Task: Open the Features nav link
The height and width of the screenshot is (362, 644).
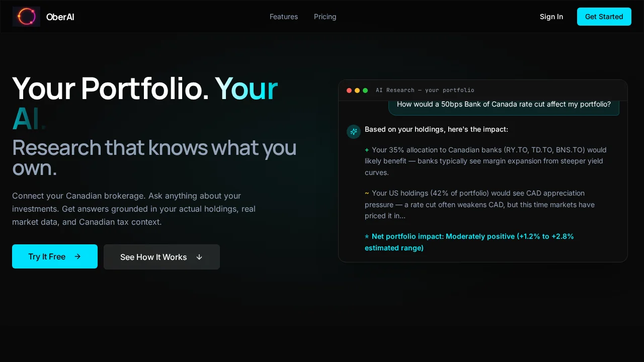Action: pyautogui.click(x=284, y=17)
